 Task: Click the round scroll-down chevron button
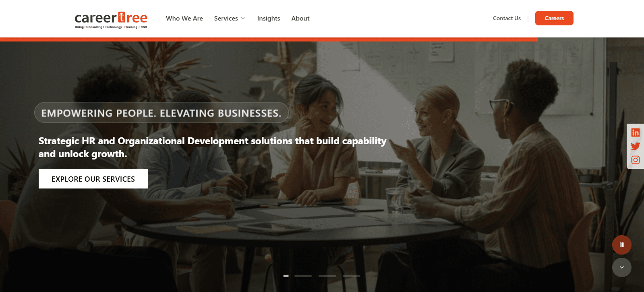point(621,267)
